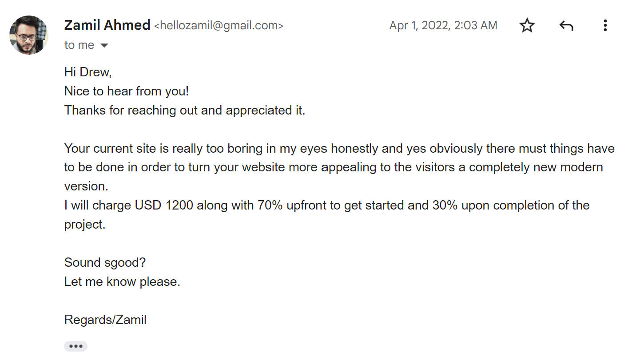Image resolution: width=644 pixels, height=356 pixels.
Task: Click the Apr 1, 2022 timestamp
Action: [443, 25]
